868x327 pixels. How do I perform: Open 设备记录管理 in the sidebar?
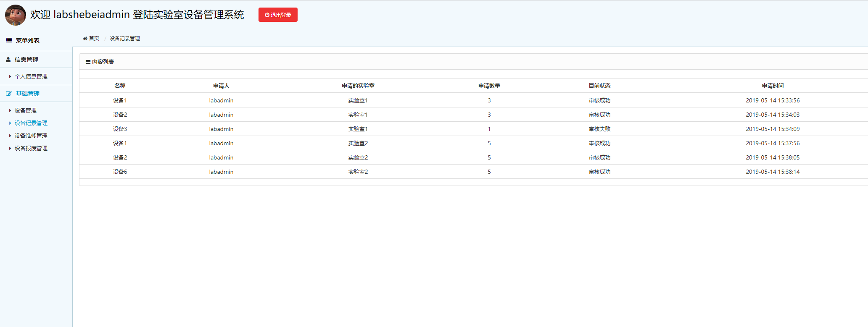point(31,123)
